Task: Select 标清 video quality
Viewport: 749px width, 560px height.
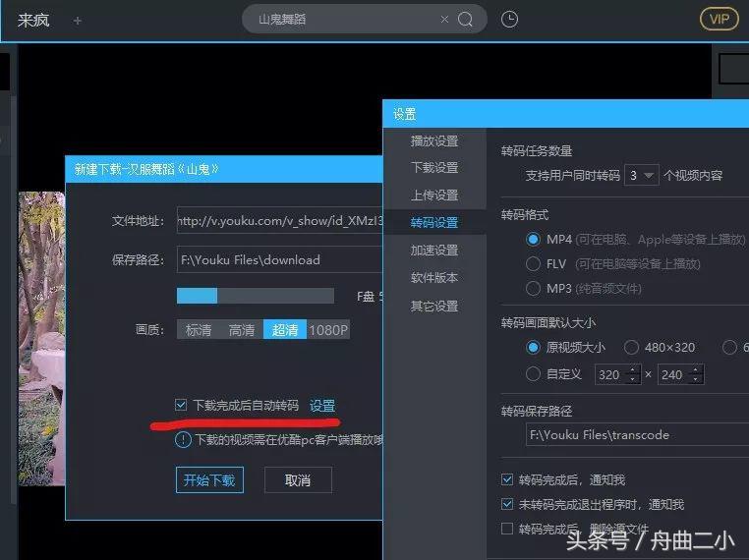Action: tap(199, 329)
